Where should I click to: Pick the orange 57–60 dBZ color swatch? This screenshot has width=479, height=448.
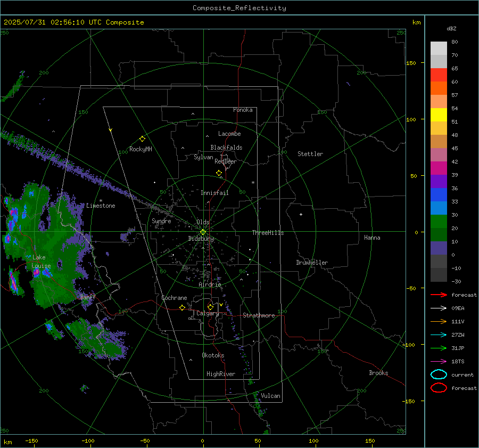click(x=439, y=88)
